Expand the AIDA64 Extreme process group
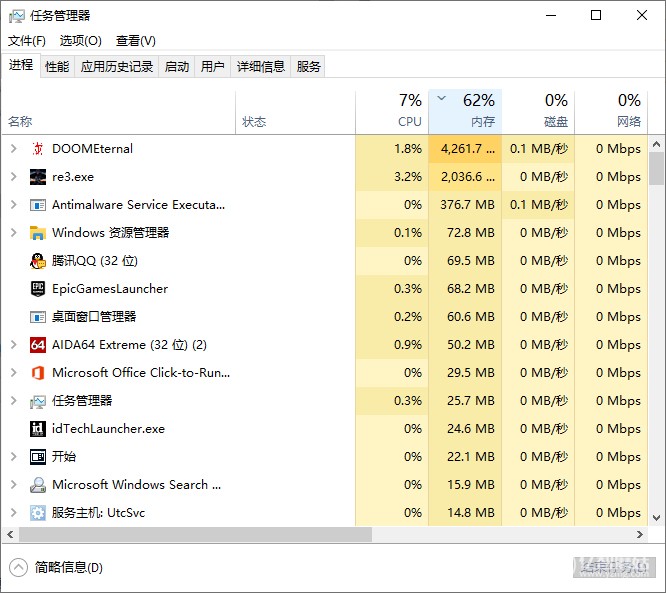The width and height of the screenshot is (666, 593). click(x=14, y=345)
